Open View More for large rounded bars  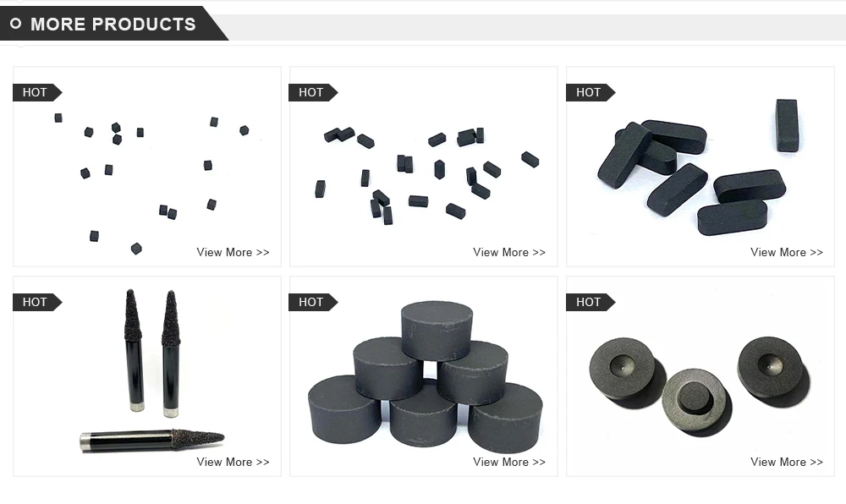[x=787, y=252]
